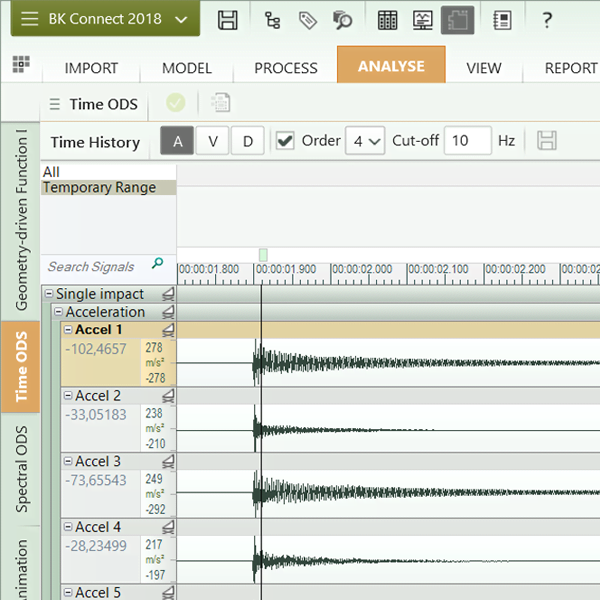Collapse the Single impact tree node

click(x=49, y=294)
